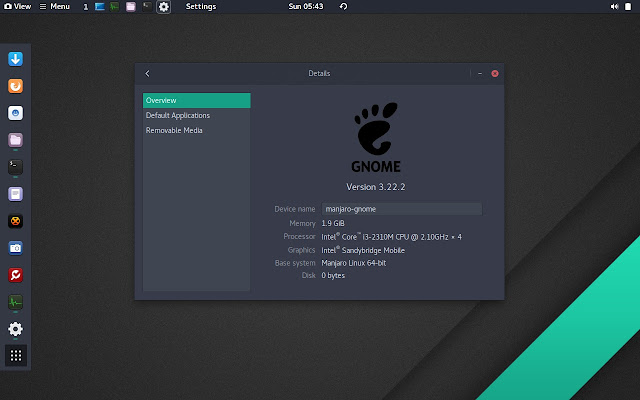Image resolution: width=640 pixels, height=400 pixels.
Task: Close the Details window
Action: coord(495,73)
